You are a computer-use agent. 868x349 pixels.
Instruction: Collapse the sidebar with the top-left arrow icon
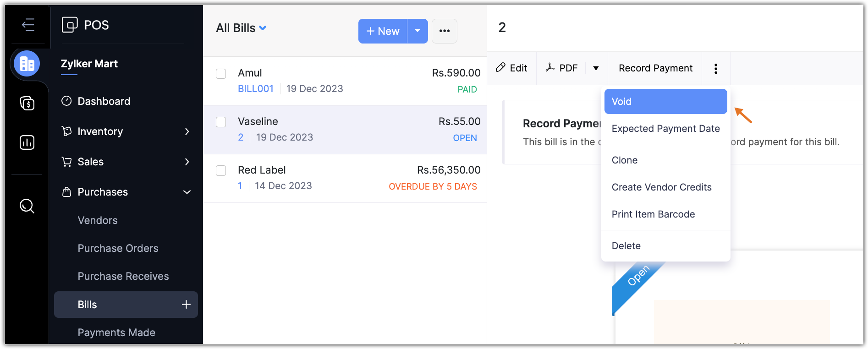pyautogui.click(x=28, y=25)
